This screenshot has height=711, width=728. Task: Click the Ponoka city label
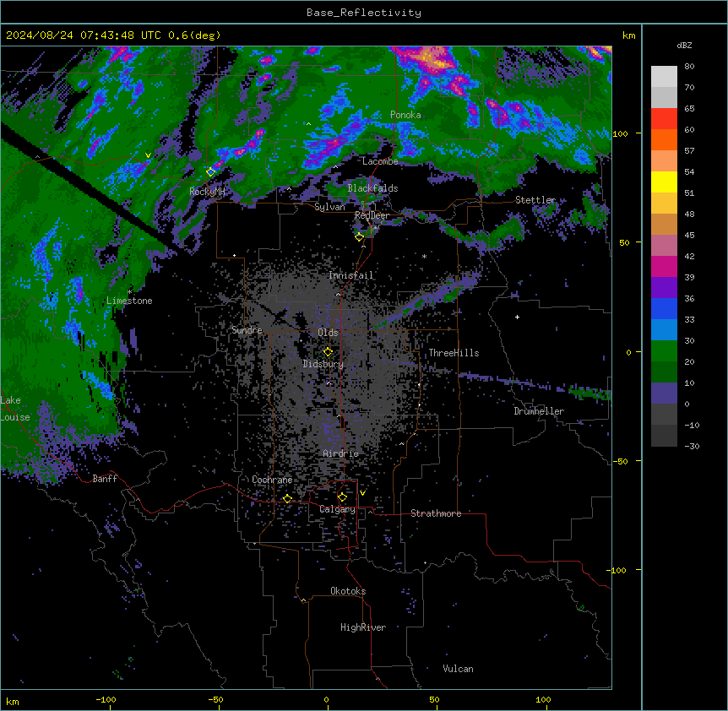tap(405, 115)
